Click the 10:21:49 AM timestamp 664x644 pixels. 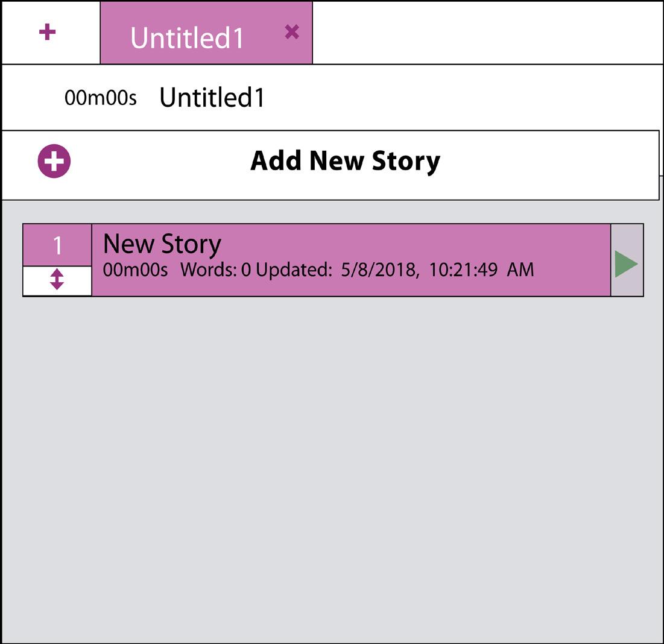click(481, 270)
